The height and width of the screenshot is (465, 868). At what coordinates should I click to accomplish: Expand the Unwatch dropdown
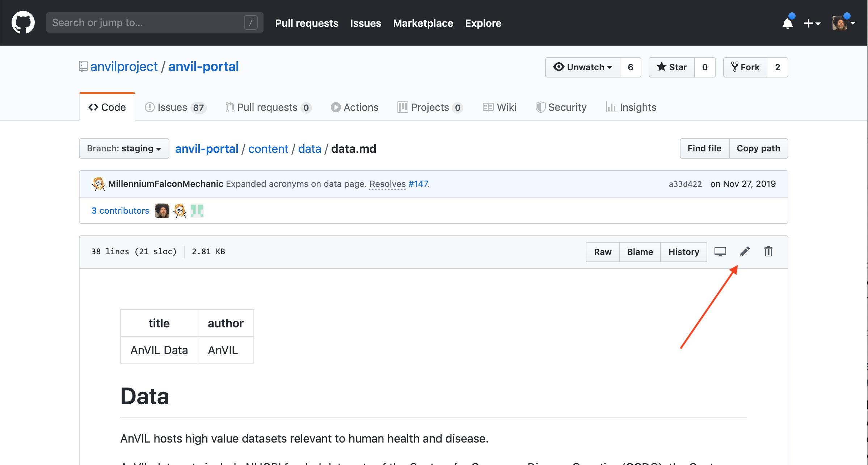[x=583, y=67]
